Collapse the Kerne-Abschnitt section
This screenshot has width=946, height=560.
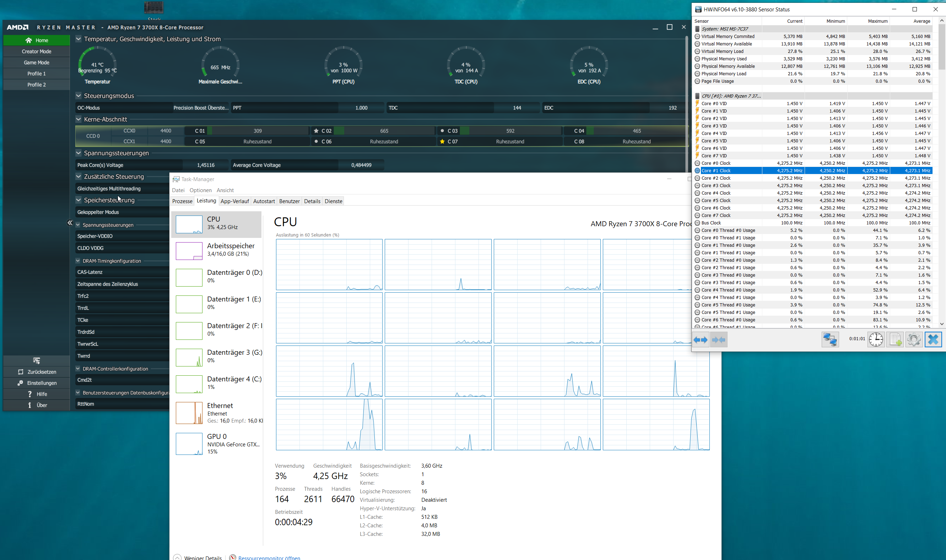click(x=79, y=119)
